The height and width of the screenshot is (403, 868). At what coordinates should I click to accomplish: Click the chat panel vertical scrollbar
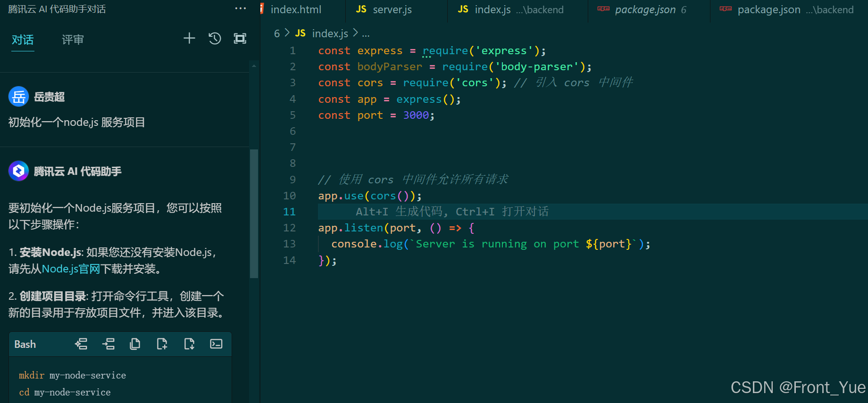[x=254, y=213]
